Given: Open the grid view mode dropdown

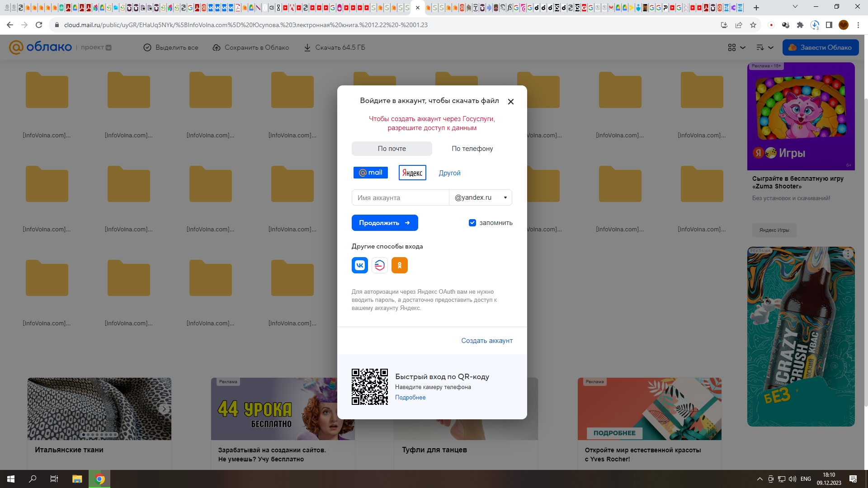Looking at the screenshot, I should click(736, 47).
